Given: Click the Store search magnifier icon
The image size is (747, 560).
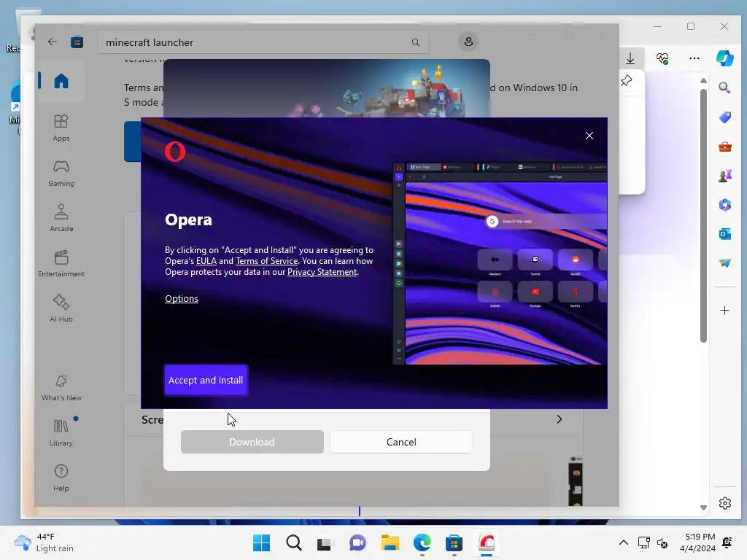Looking at the screenshot, I should (x=415, y=42).
